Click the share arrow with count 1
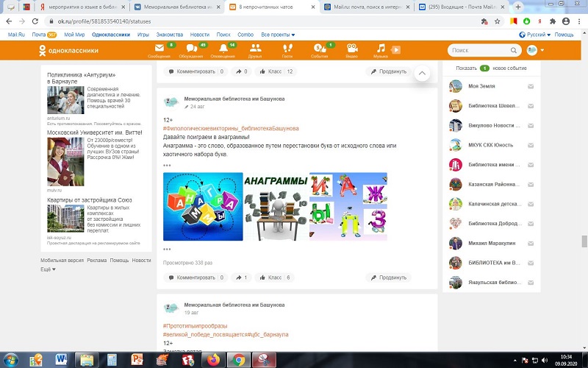This screenshot has height=368, width=588. [241, 278]
